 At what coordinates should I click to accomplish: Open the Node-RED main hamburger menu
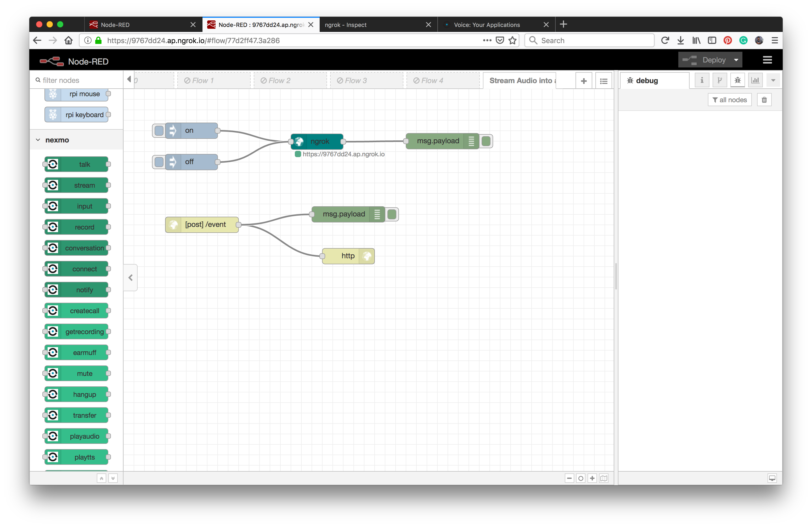pyautogui.click(x=767, y=60)
